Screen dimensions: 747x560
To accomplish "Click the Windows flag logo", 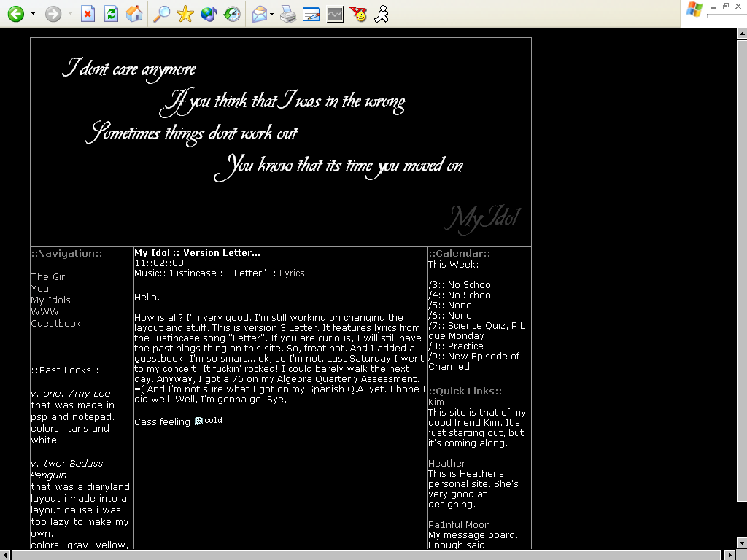I will [x=694, y=10].
